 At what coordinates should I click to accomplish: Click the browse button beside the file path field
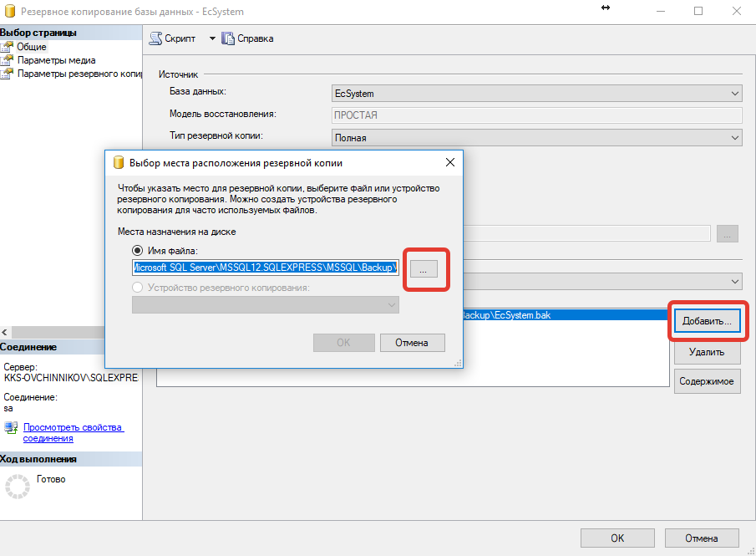[x=424, y=269]
